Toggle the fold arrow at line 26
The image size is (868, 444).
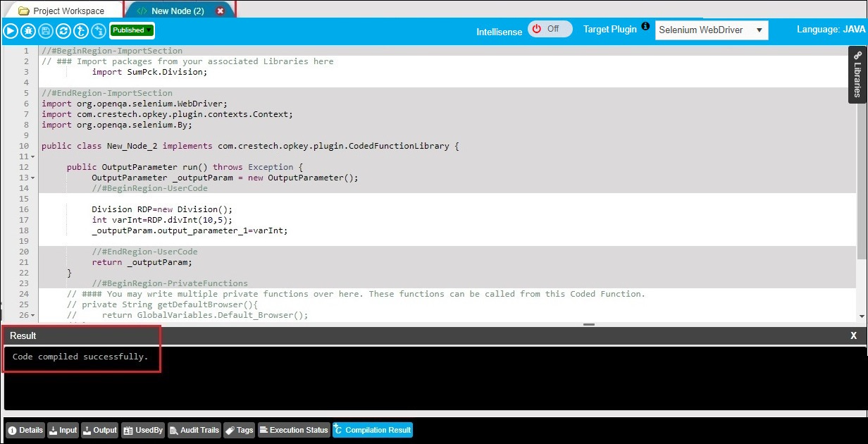coord(33,315)
